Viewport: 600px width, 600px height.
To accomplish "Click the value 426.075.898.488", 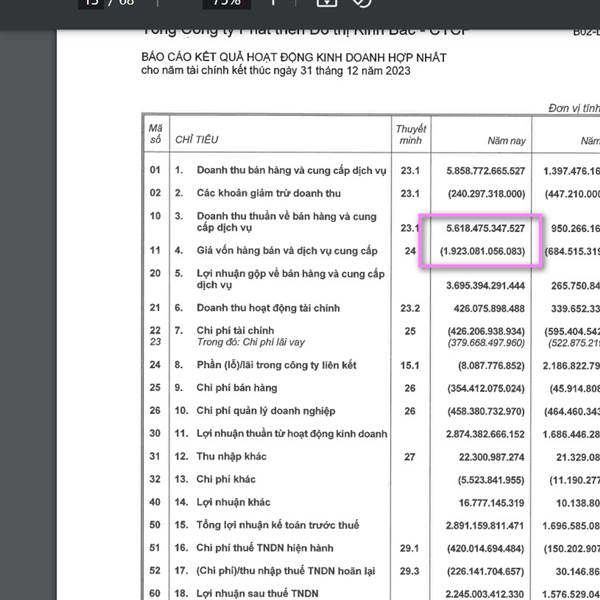I will [489, 309].
